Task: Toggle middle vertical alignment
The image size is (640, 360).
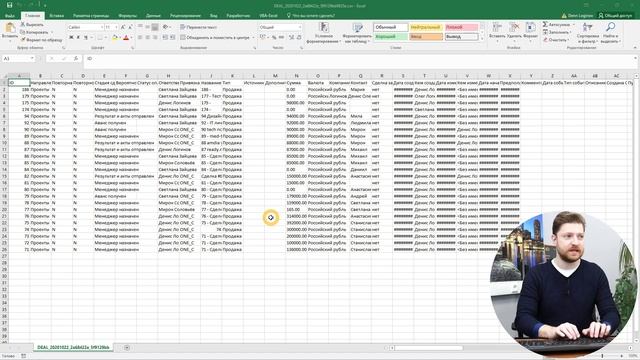Action: [x=147, y=27]
